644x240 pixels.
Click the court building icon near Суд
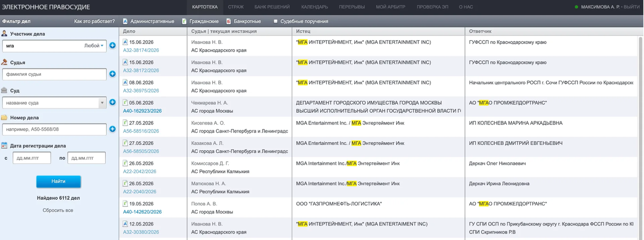(x=4, y=90)
